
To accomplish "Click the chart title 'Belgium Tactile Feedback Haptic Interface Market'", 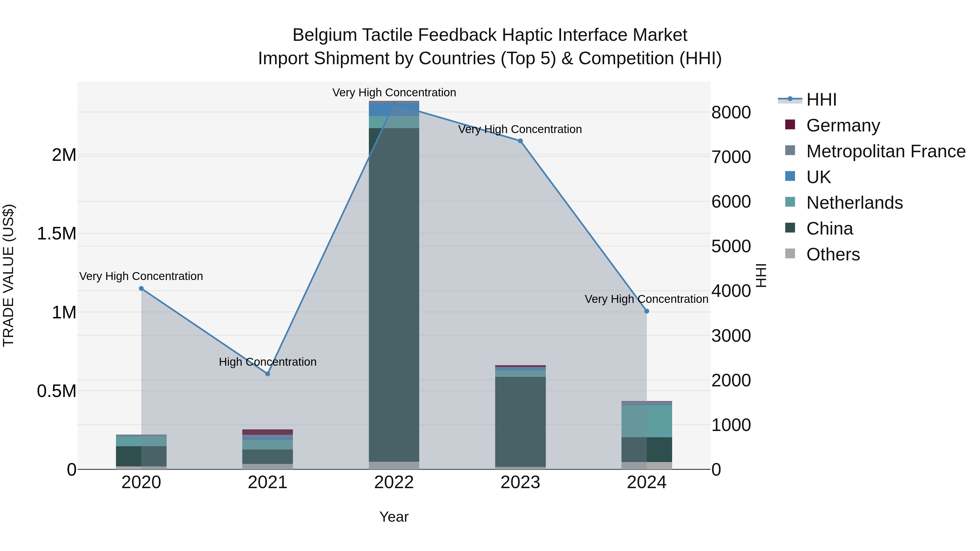I will click(490, 35).
